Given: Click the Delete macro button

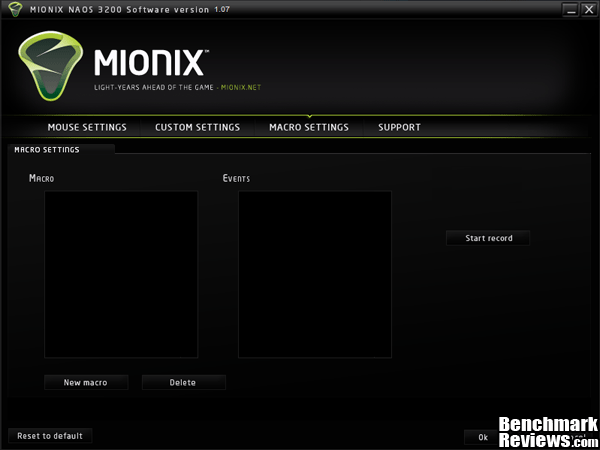Looking at the screenshot, I should [184, 382].
